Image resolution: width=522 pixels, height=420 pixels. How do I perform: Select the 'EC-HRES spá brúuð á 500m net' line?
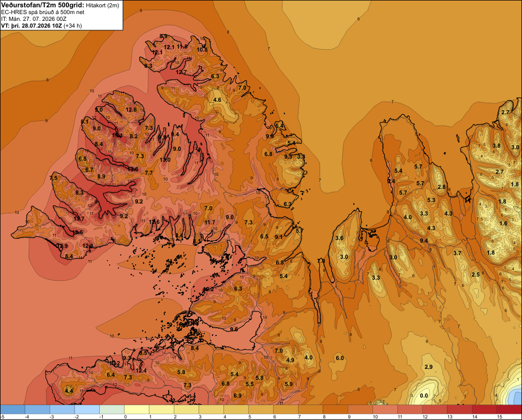[43, 13]
